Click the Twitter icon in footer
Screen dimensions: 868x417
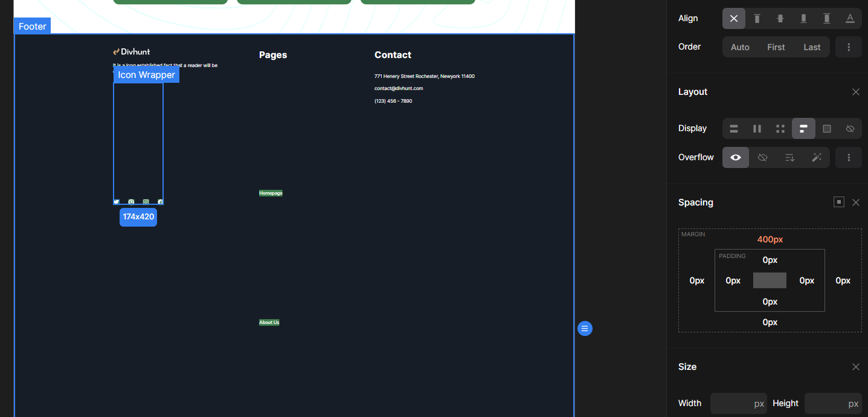tap(117, 202)
